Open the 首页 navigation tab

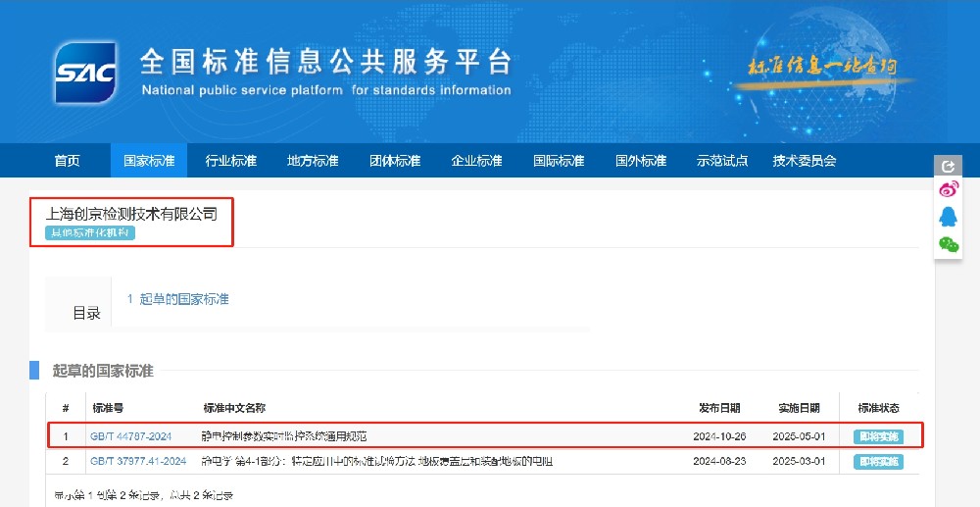pos(68,161)
